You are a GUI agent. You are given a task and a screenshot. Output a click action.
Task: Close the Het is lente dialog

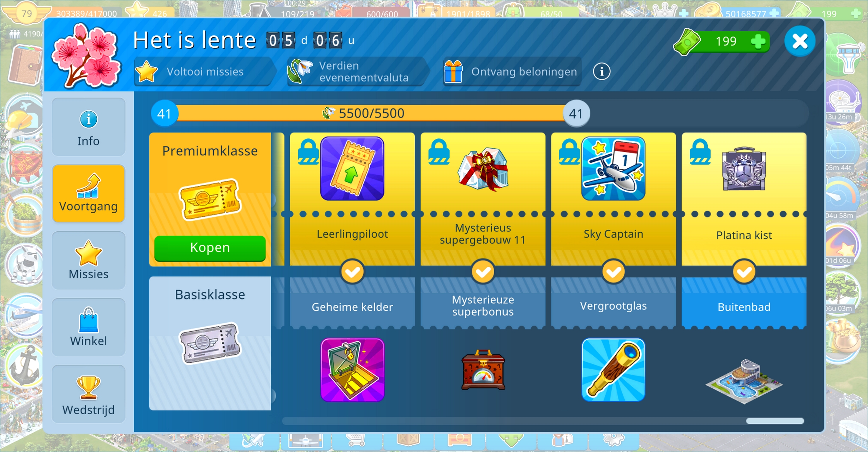[x=800, y=41]
